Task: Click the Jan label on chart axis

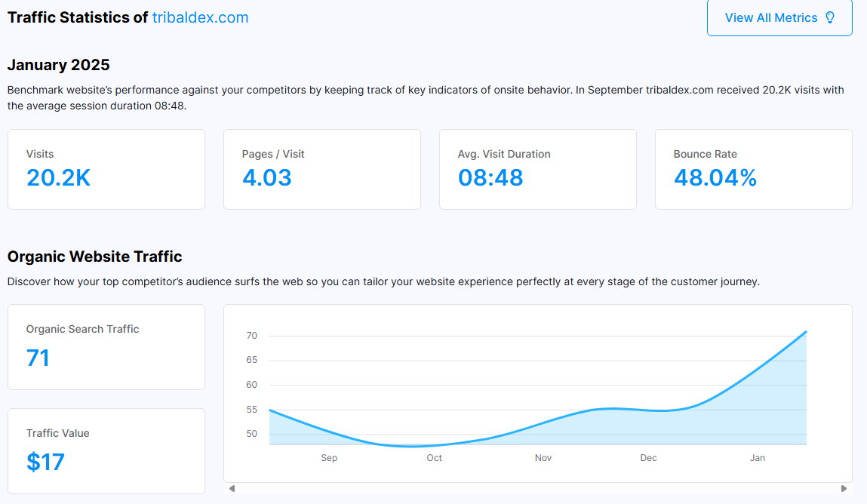Action: [x=758, y=457]
